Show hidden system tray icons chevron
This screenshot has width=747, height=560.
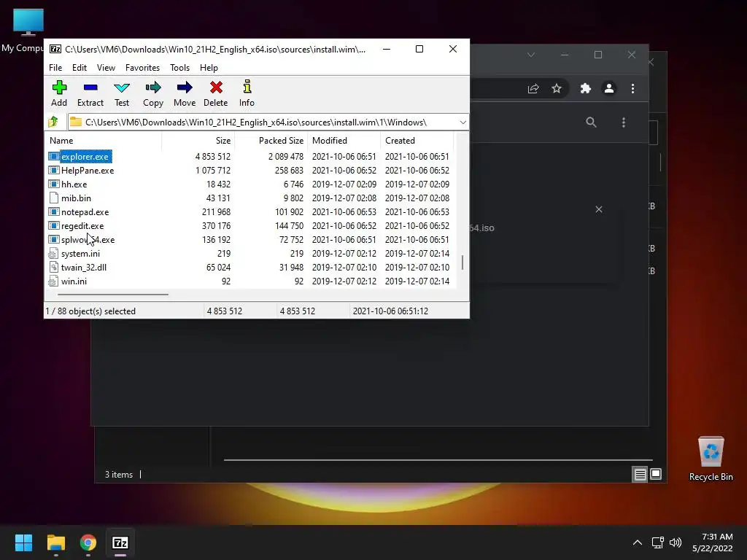point(637,542)
